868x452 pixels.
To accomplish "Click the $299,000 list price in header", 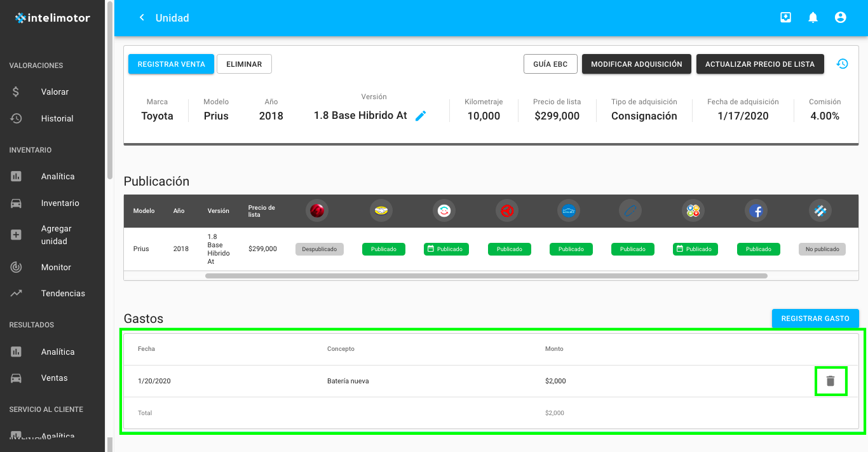I will point(557,116).
